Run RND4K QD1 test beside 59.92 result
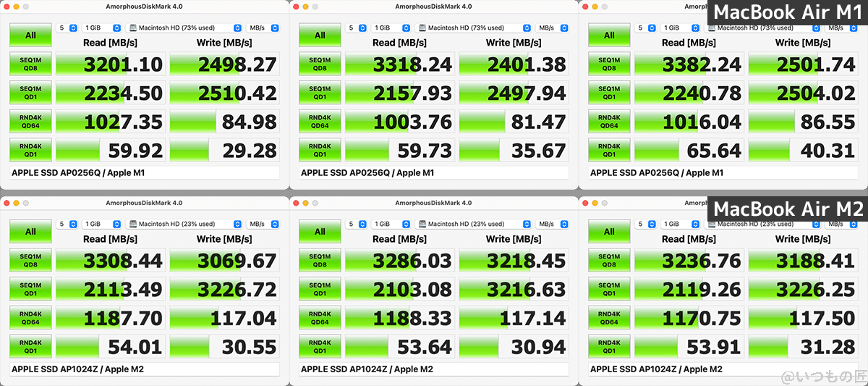 (x=30, y=150)
